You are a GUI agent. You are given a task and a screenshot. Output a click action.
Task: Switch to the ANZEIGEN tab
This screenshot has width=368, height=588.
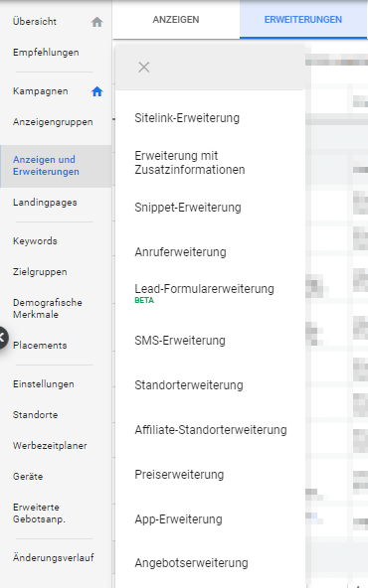point(176,20)
